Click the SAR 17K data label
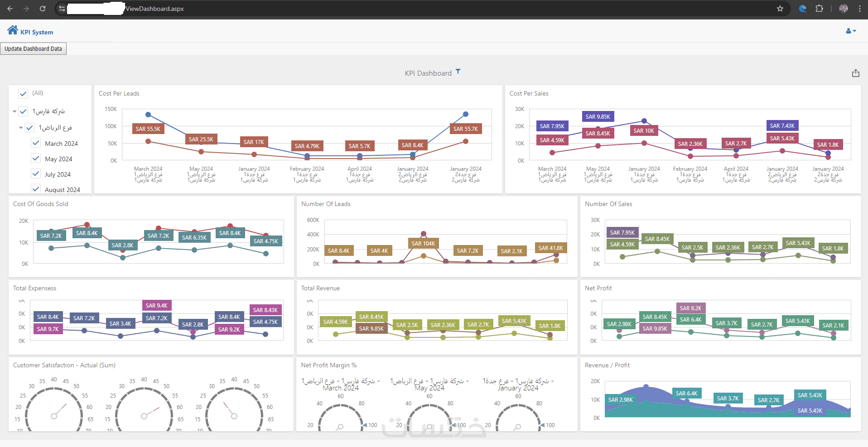 click(x=254, y=142)
